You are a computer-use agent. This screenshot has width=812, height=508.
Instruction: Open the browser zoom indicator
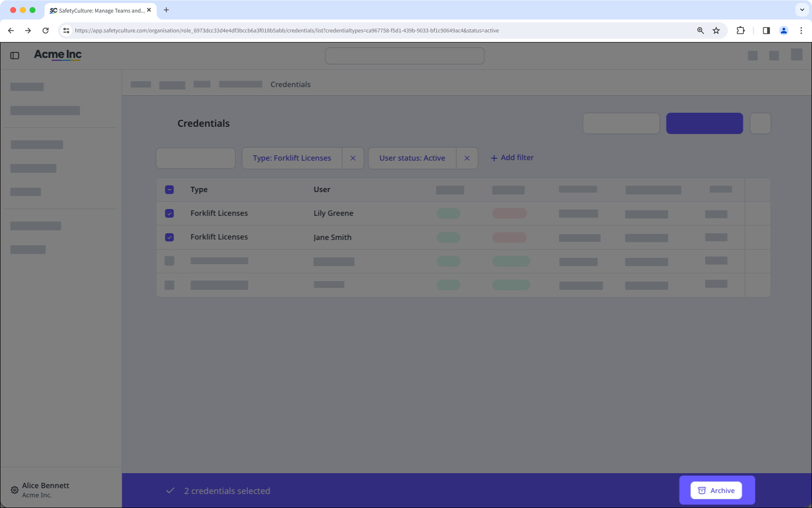700,30
